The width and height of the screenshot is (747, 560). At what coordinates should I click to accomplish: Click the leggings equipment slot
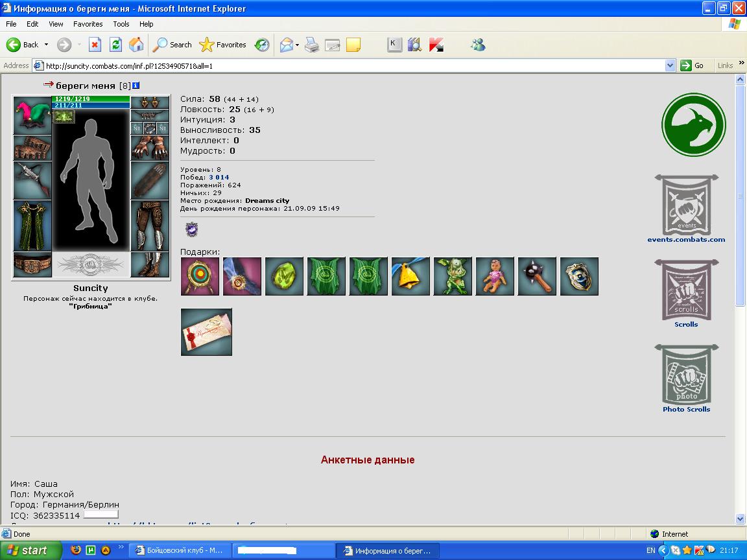click(x=150, y=226)
